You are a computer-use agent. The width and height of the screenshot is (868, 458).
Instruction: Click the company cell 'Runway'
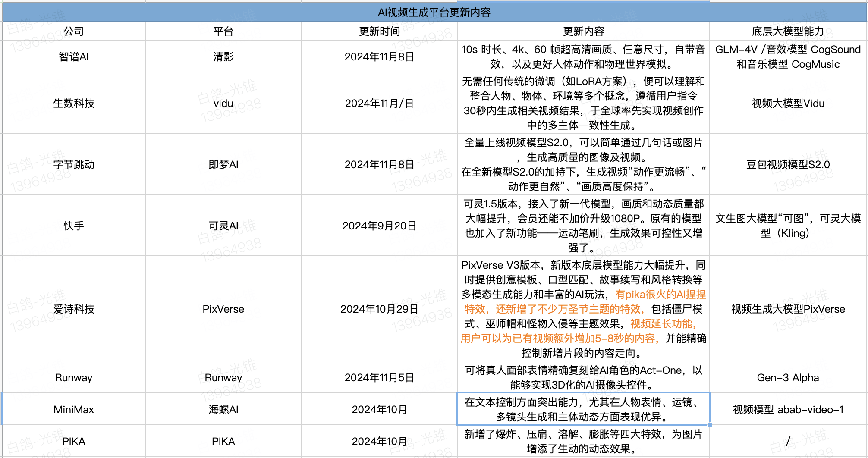pos(74,377)
